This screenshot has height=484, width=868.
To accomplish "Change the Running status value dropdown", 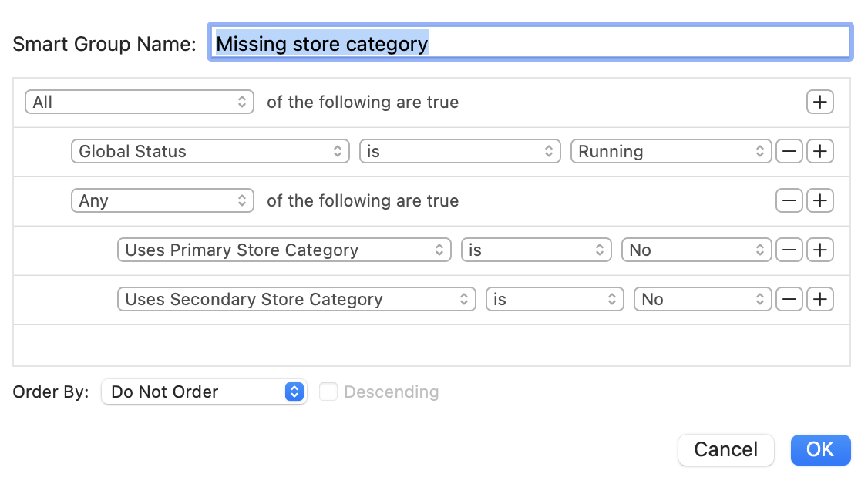I will [671, 151].
